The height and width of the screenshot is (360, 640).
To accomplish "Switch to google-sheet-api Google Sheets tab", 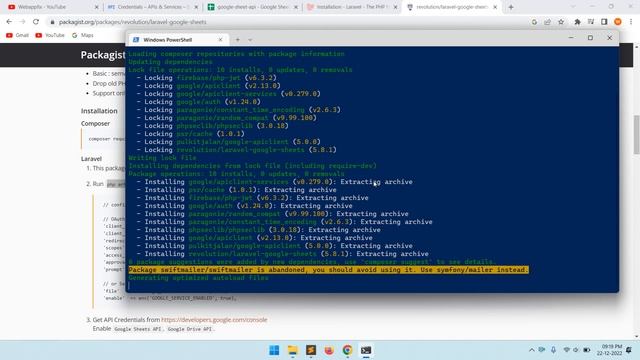I will pyautogui.click(x=253, y=7).
